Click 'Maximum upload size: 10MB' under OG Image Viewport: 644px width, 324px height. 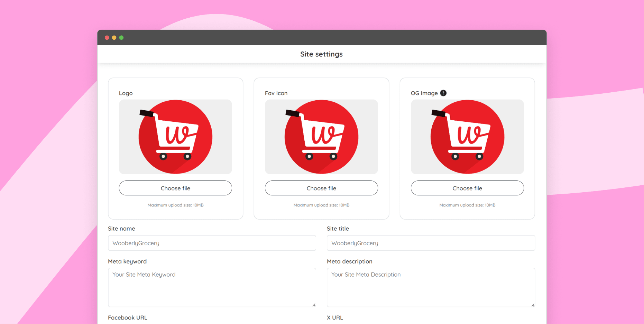pos(467,205)
